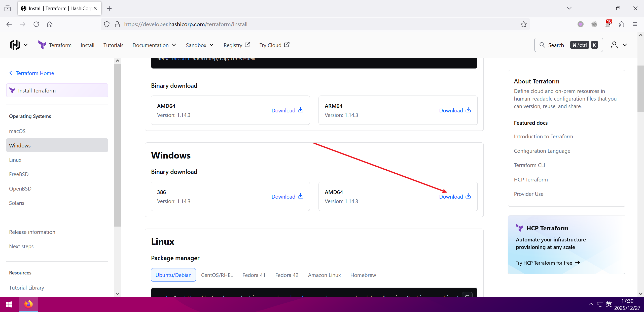Switch to the Amazon Linux tab
644x312 pixels.
(324, 275)
